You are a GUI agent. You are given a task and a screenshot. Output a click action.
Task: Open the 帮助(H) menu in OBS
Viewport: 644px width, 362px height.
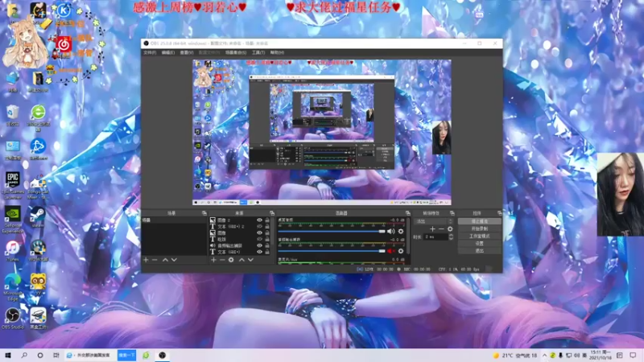pos(277,52)
